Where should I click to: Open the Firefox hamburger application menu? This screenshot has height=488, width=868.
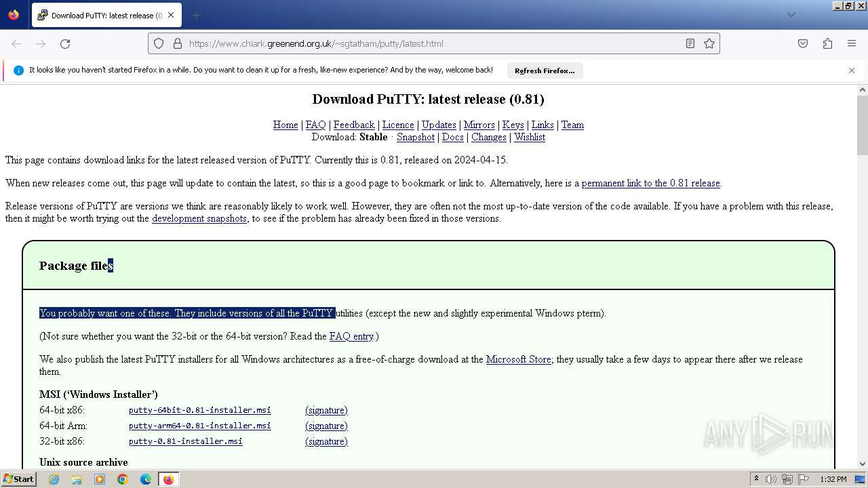tap(852, 43)
